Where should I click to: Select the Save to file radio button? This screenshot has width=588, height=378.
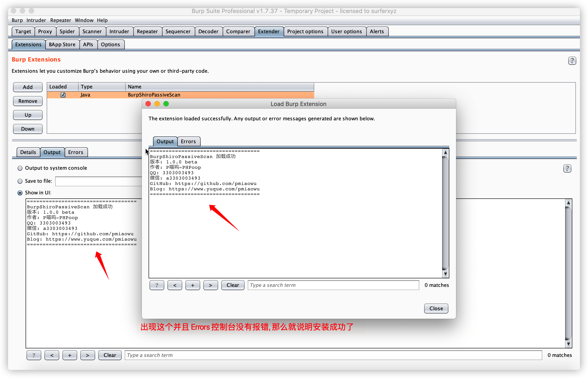point(20,181)
